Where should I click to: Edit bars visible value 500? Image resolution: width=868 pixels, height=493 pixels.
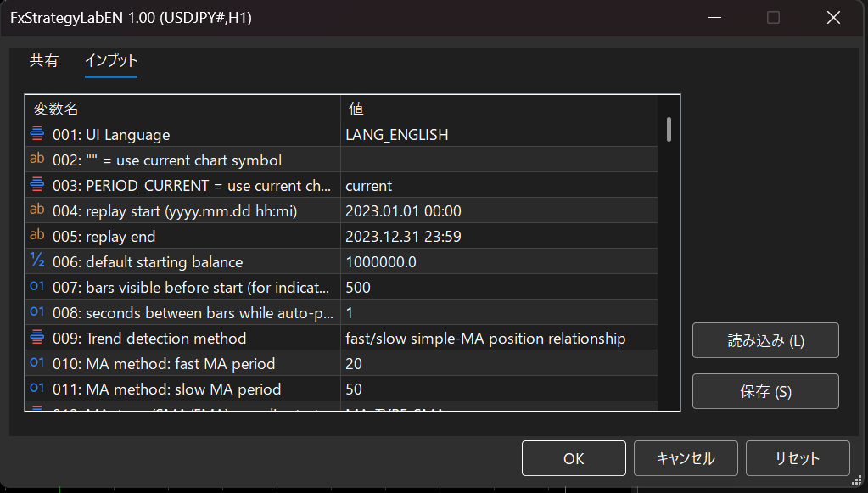tap(499, 287)
